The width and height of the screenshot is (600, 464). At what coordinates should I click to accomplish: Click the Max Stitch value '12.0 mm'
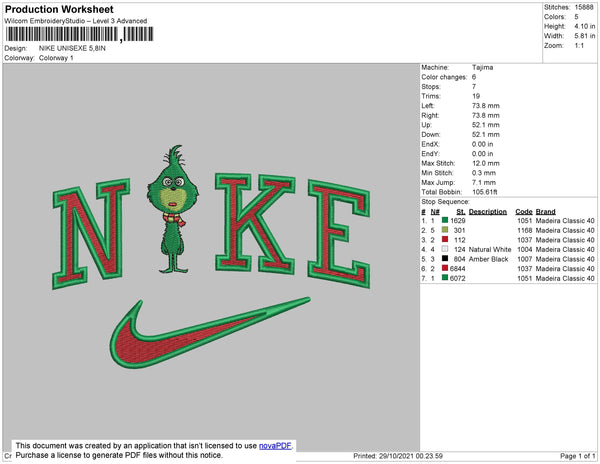click(486, 163)
